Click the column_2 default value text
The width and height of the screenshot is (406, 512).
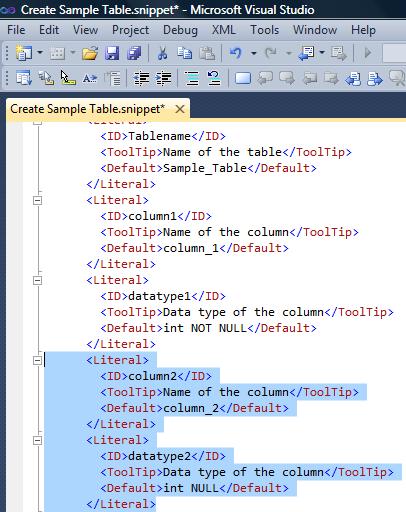tap(191, 408)
